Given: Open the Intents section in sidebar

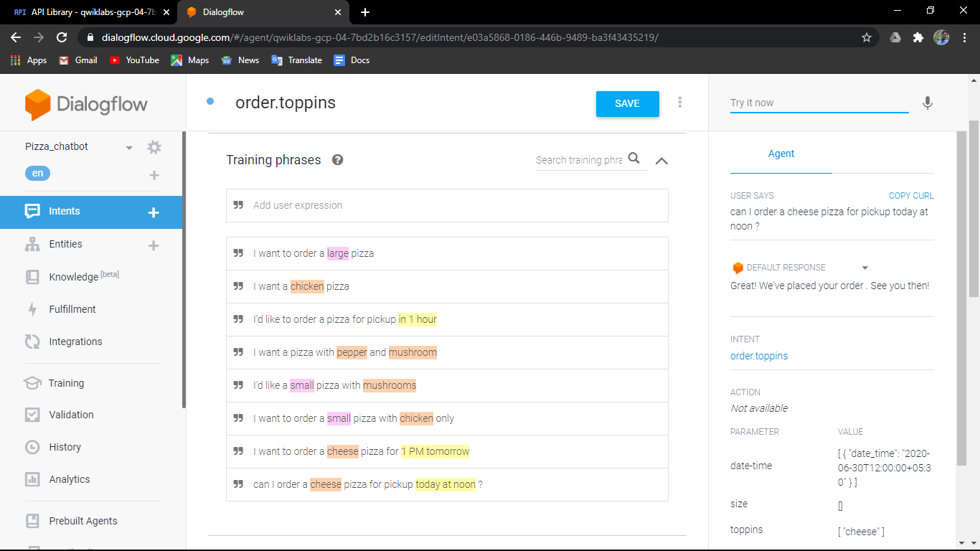Looking at the screenshot, I should [x=64, y=211].
